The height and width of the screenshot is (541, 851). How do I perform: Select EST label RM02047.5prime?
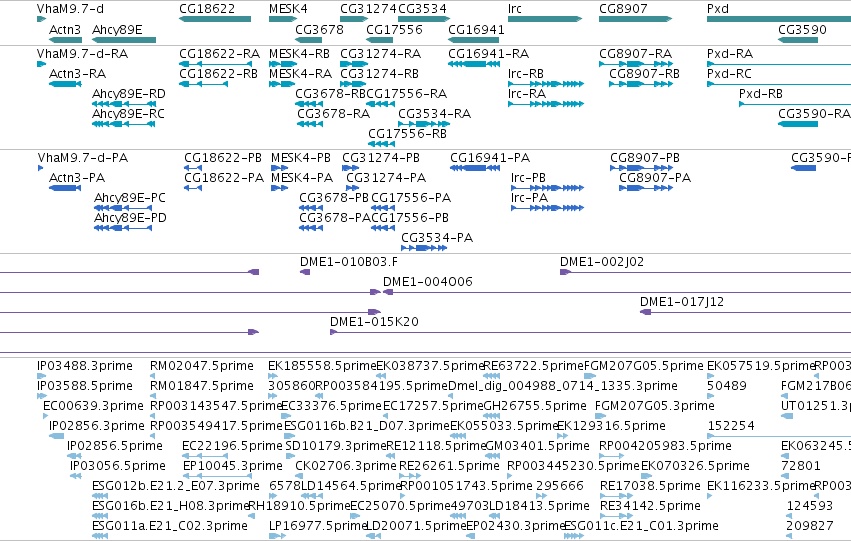pos(202,366)
